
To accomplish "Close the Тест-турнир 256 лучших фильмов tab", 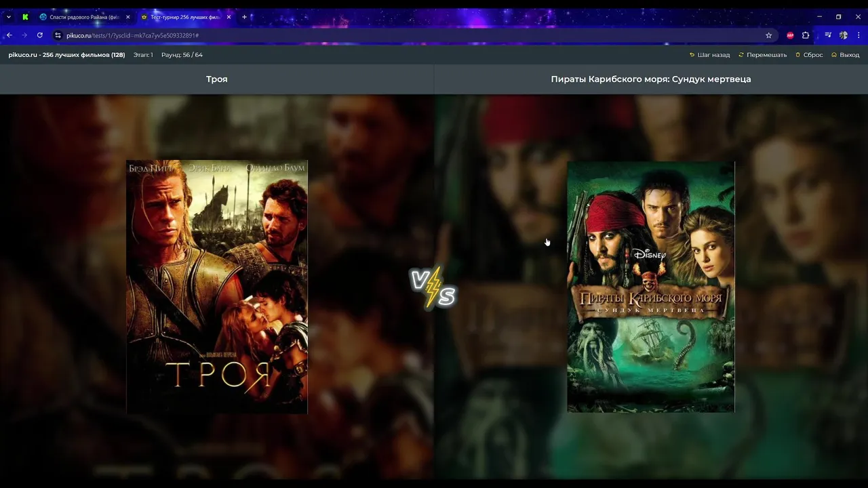I will click(x=229, y=17).
